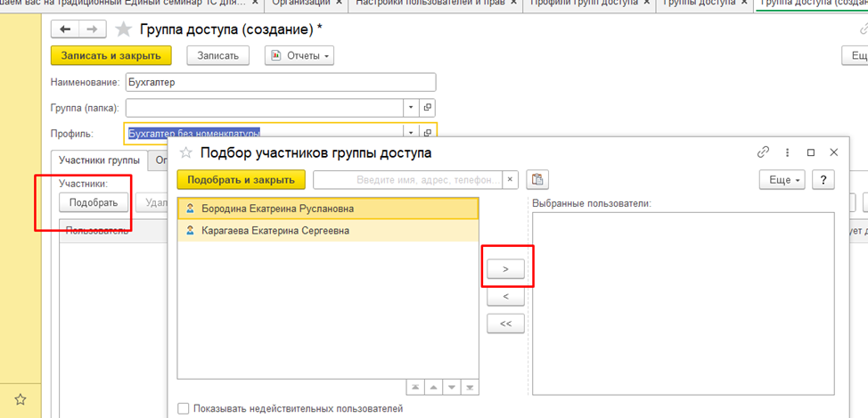Open the help question mark button
Viewport: 868px width, 418px height.
click(x=823, y=180)
